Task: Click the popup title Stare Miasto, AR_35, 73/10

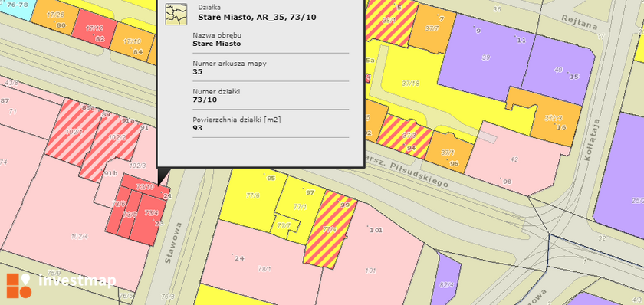Action: (257, 17)
